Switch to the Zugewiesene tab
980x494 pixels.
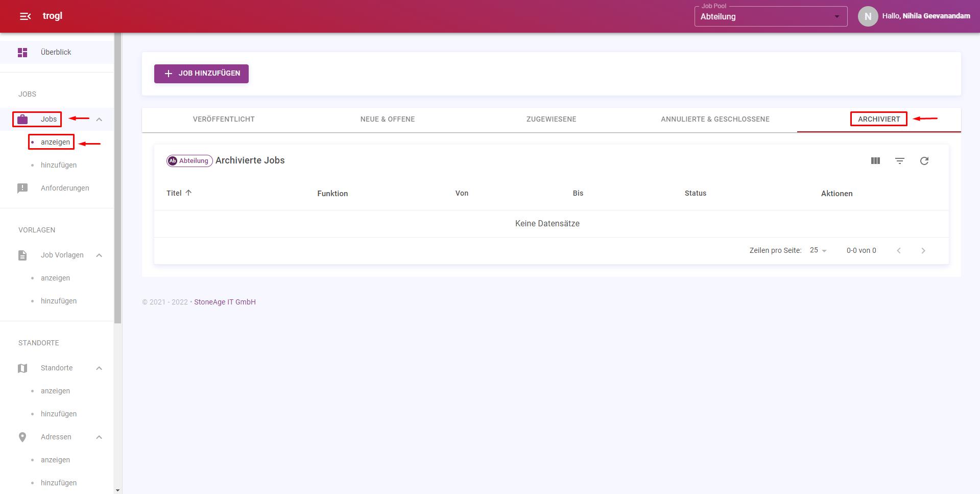tap(552, 119)
